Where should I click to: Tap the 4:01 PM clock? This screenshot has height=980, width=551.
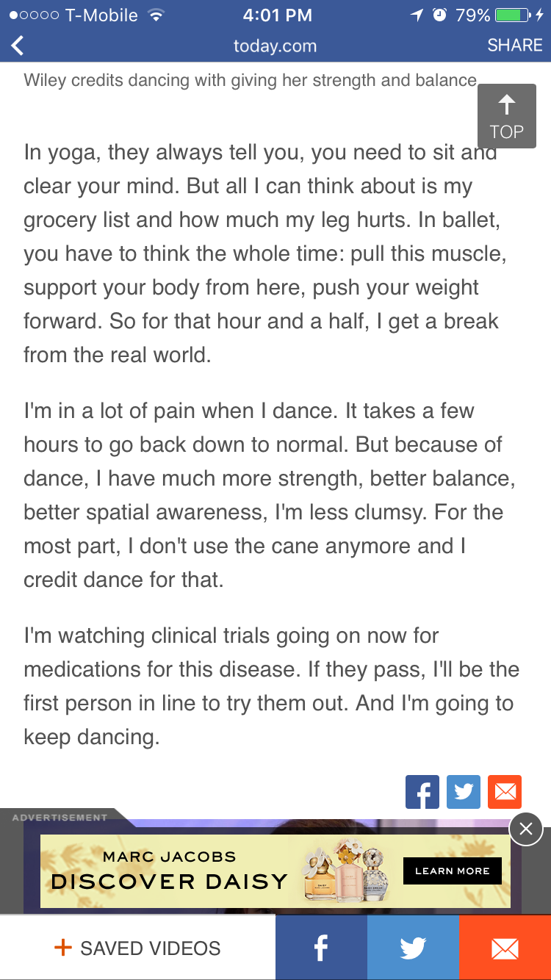tap(276, 15)
